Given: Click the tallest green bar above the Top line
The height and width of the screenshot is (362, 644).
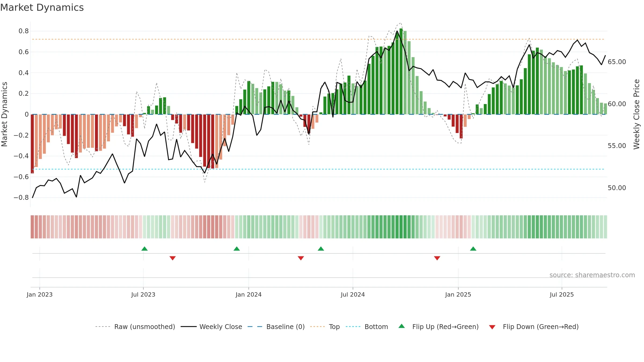Looking at the screenshot, I should click(x=401, y=71).
